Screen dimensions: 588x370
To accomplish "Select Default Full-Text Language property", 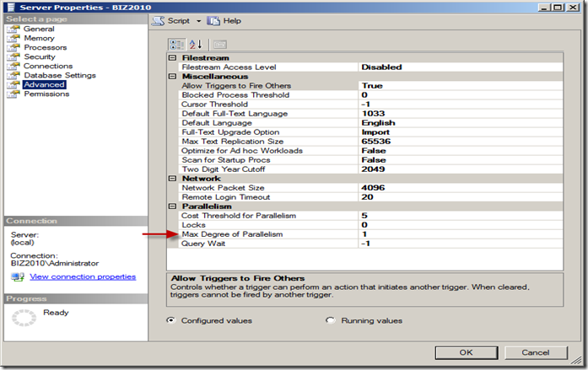I will [235, 114].
